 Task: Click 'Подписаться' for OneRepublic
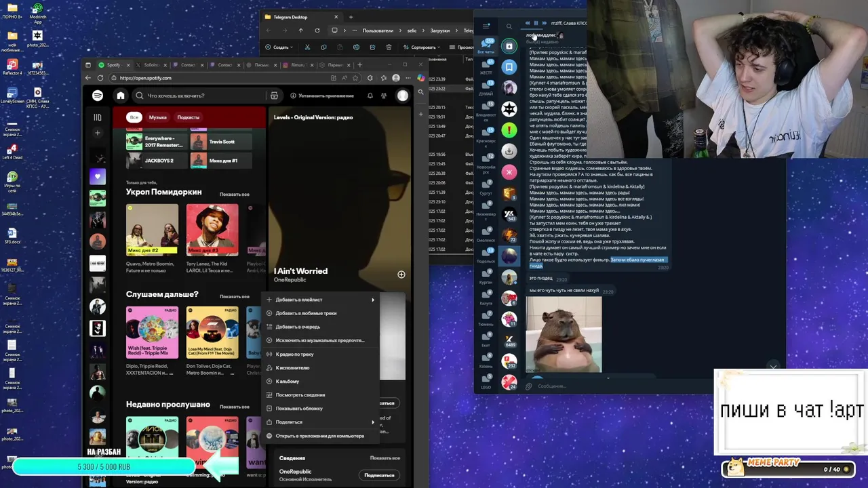point(379,475)
